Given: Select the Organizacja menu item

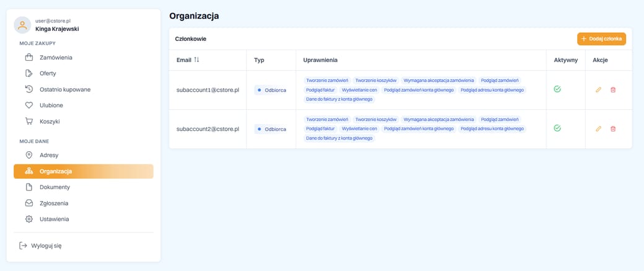Looking at the screenshot, I should (84, 172).
